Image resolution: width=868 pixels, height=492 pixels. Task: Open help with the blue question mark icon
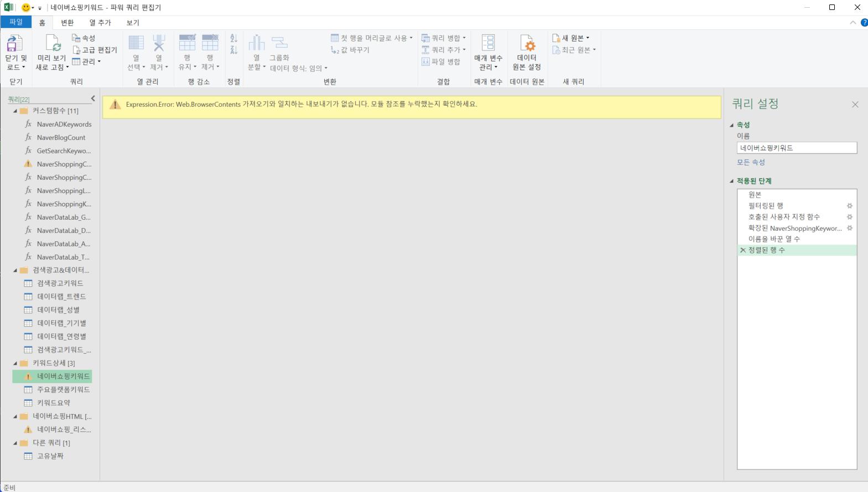(864, 23)
